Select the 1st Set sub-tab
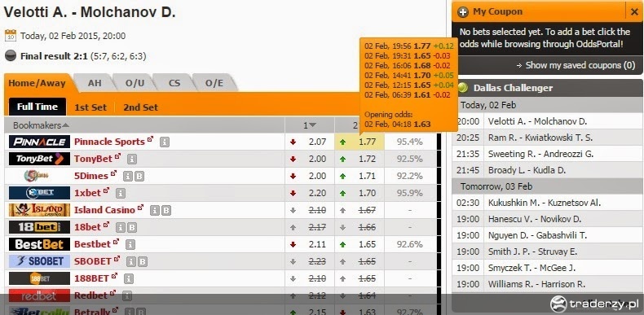Image resolution: width=644 pixels, height=315 pixels. pos(90,107)
